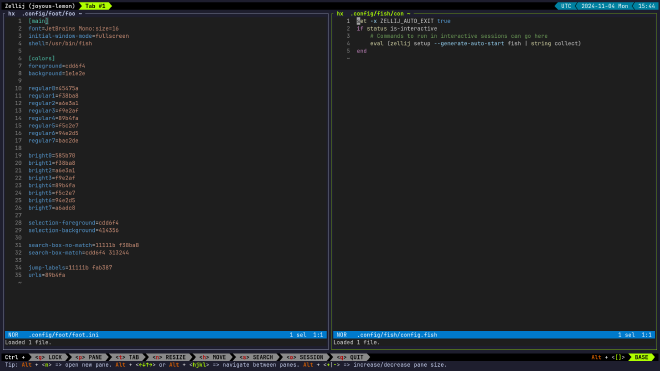Click the Zellij (joyous-lemon) session name
This screenshot has height=371, width=660.
(40, 6)
